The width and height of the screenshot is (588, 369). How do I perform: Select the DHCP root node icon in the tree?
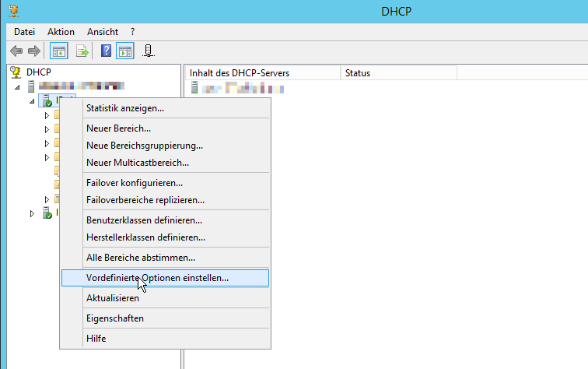click(x=15, y=72)
